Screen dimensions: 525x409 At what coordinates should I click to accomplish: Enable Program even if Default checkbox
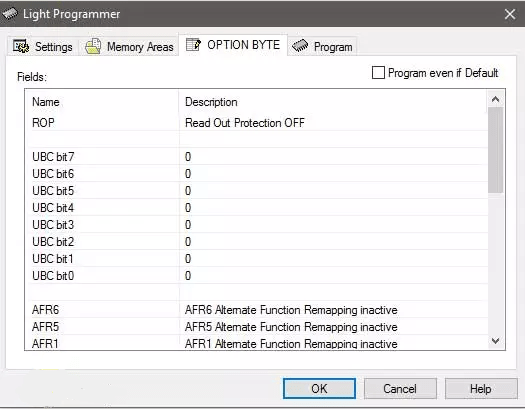coord(378,73)
